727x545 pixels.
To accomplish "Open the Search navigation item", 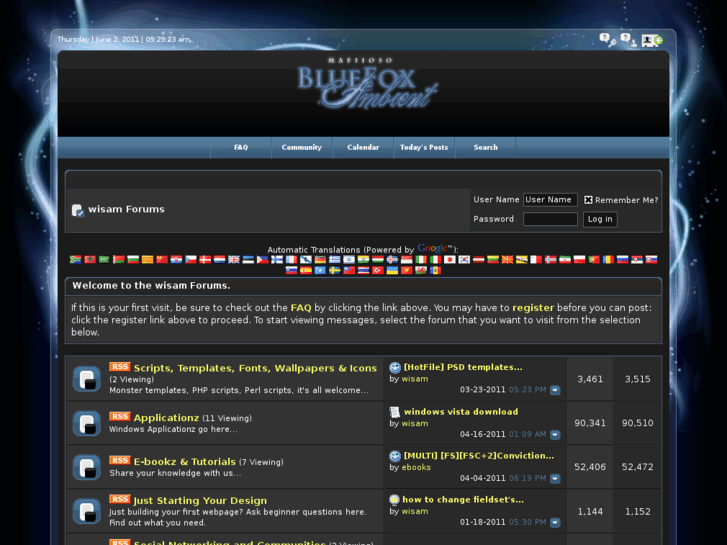I will click(485, 147).
